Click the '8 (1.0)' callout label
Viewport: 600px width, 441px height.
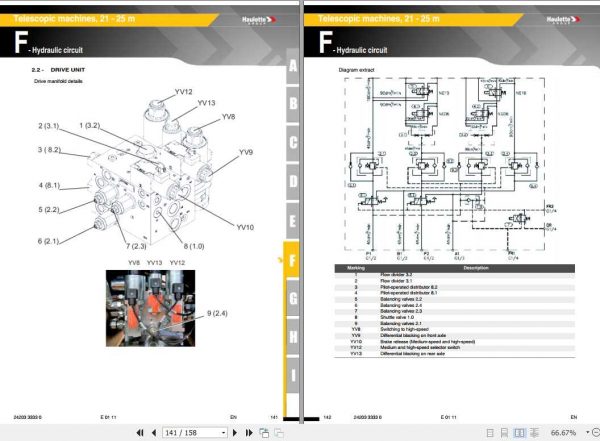tap(194, 246)
